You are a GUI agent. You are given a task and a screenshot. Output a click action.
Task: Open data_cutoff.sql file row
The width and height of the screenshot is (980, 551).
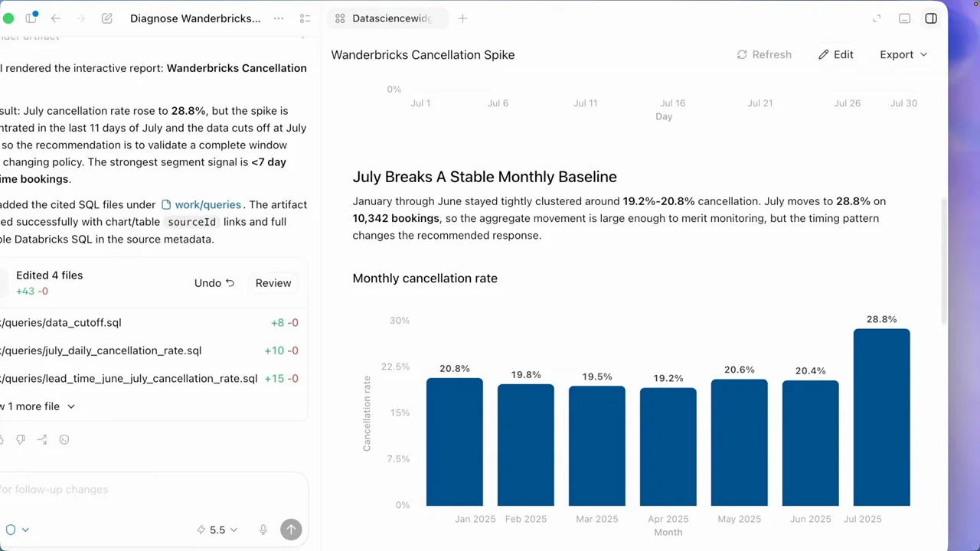(x=150, y=323)
